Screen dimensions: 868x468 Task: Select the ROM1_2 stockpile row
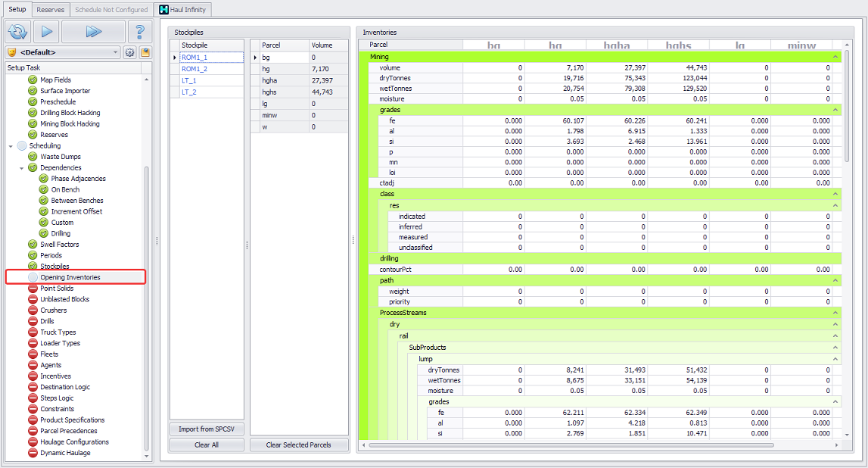click(x=194, y=69)
